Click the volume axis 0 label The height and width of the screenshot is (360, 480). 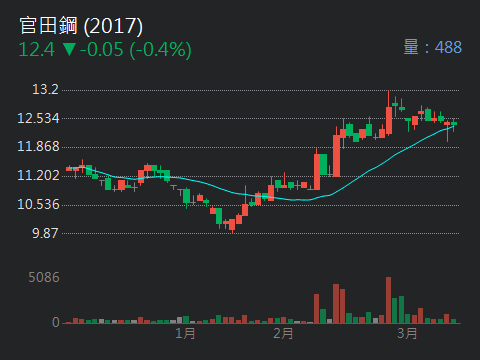[56, 322]
